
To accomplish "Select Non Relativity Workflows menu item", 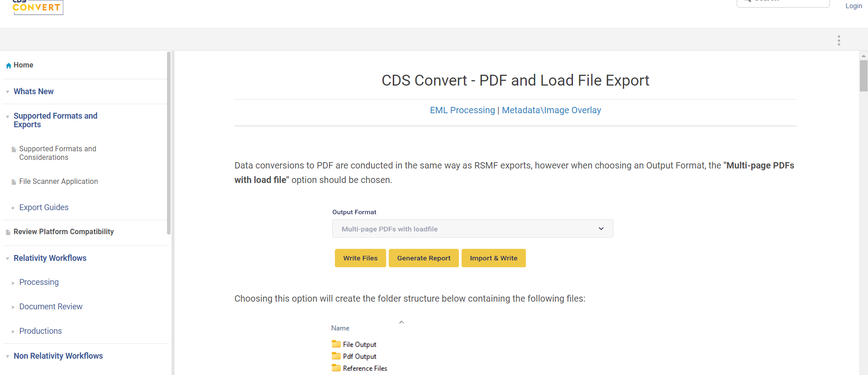I will 58,356.
